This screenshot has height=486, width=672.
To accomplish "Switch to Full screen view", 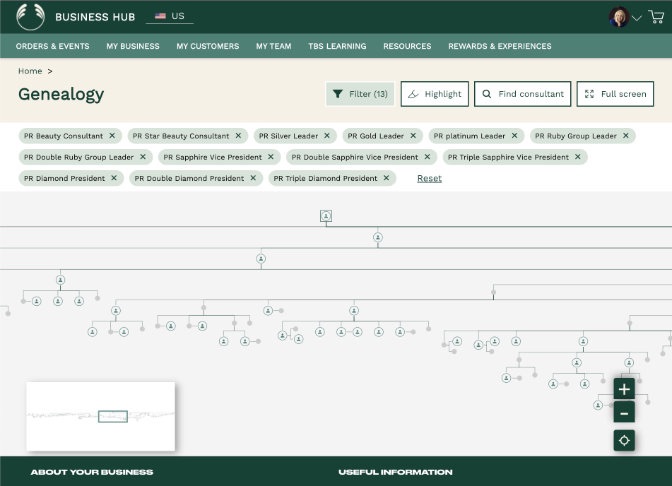I will pyautogui.click(x=615, y=94).
